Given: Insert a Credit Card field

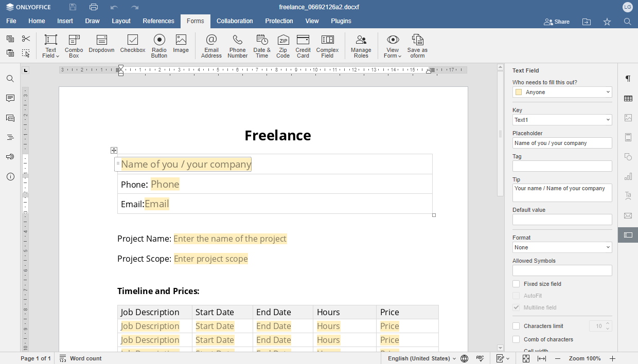Looking at the screenshot, I should point(303,45).
